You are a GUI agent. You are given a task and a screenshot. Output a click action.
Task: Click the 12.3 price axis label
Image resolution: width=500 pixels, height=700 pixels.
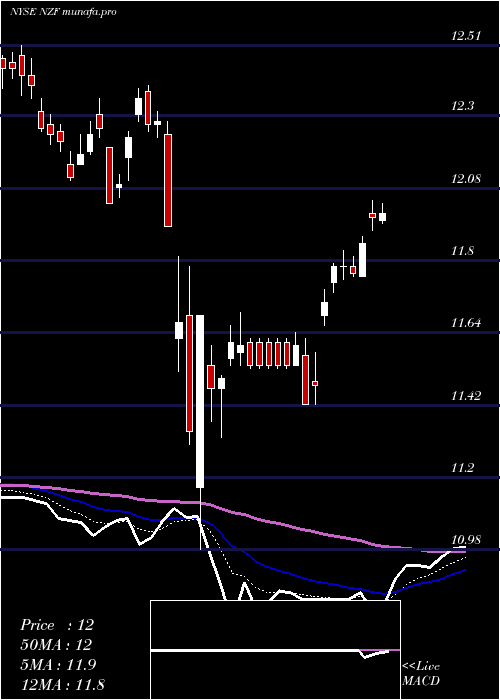click(x=462, y=106)
